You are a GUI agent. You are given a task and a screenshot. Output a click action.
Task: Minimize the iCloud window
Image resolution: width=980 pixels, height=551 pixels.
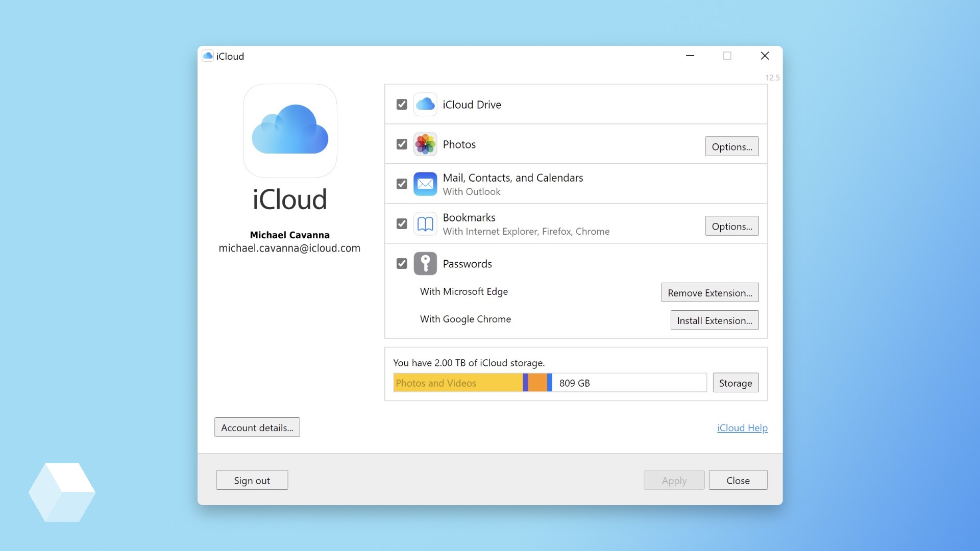point(690,56)
